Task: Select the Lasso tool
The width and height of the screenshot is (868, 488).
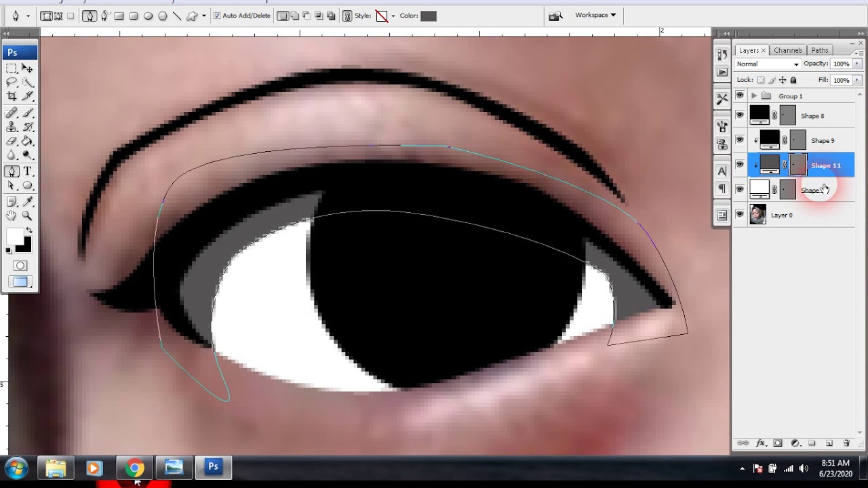Action: (12, 82)
